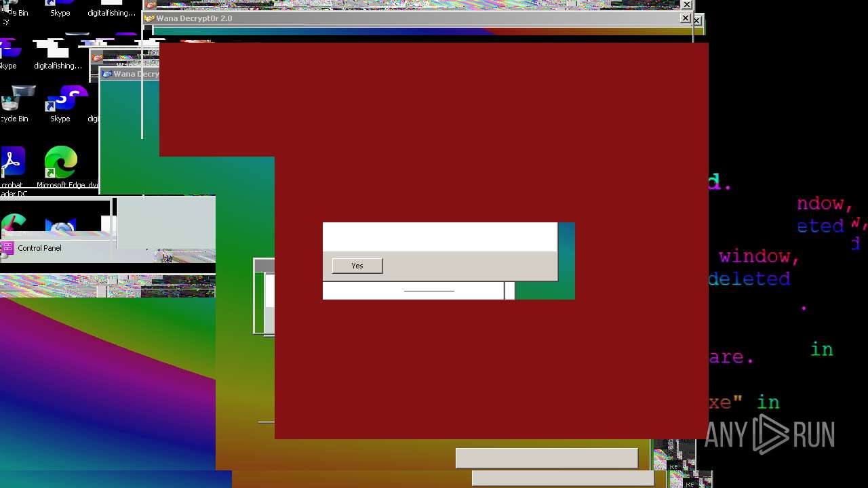This screenshot has width=868, height=488.
Task: Click the blue 'deleted' text on the right
Action: click(x=749, y=279)
